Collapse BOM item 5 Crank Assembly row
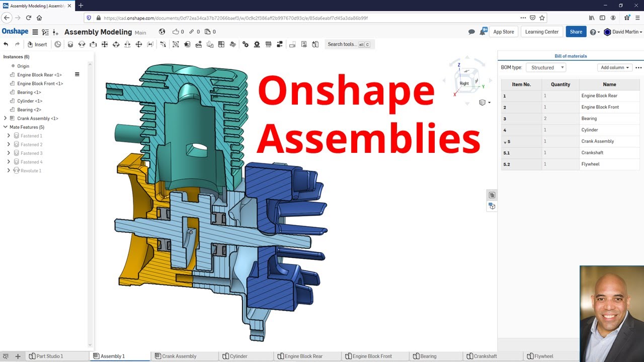644x362 pixels. (505, 142)
